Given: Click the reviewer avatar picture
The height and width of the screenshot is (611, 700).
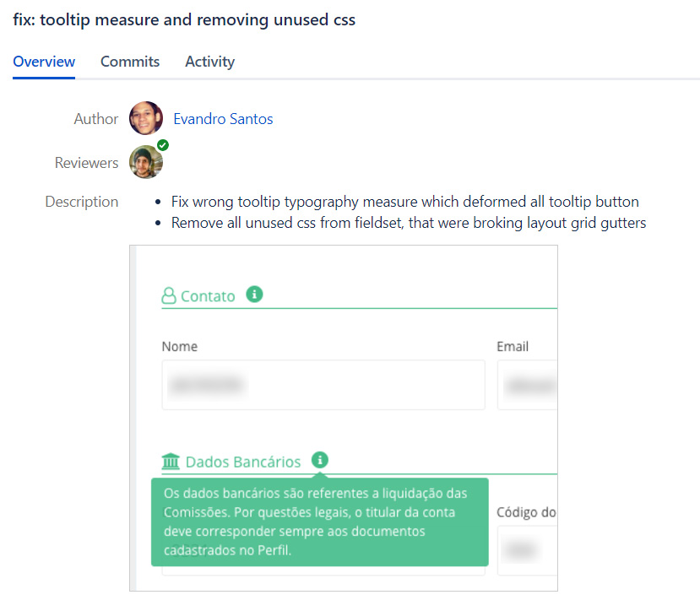Looking at the screenshot, I should [x=145, y=163].
